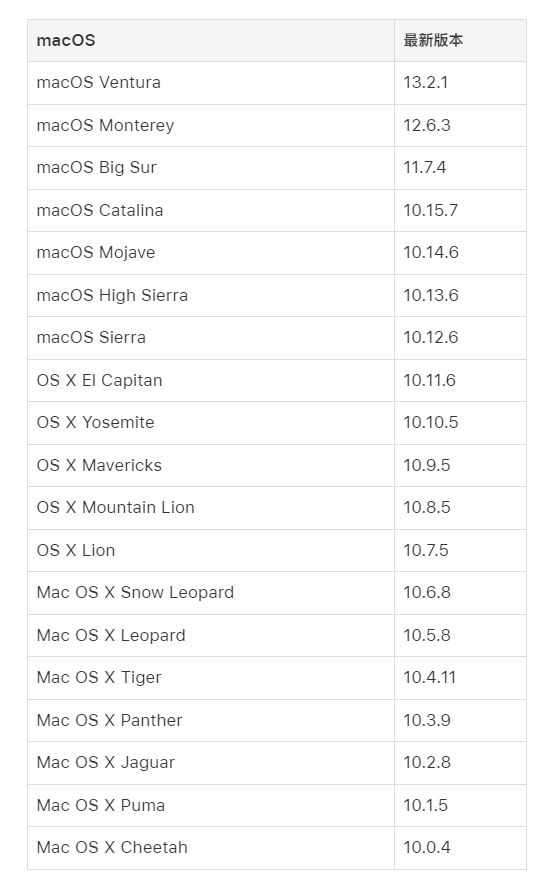The width and height of the screenshot is (543, 878).
Task: Click version number 13.2.1
Action: coord(425,83)
